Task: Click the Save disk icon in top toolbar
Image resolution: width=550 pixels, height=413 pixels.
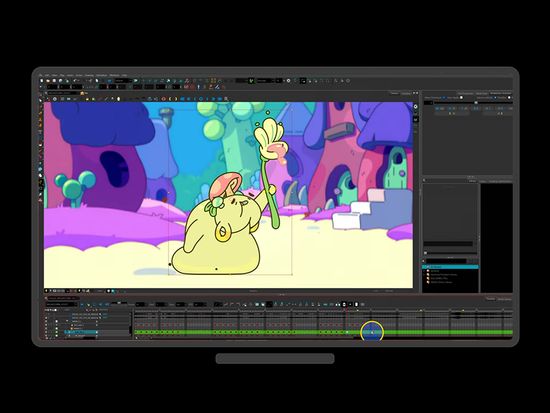Action: point(54,81)
